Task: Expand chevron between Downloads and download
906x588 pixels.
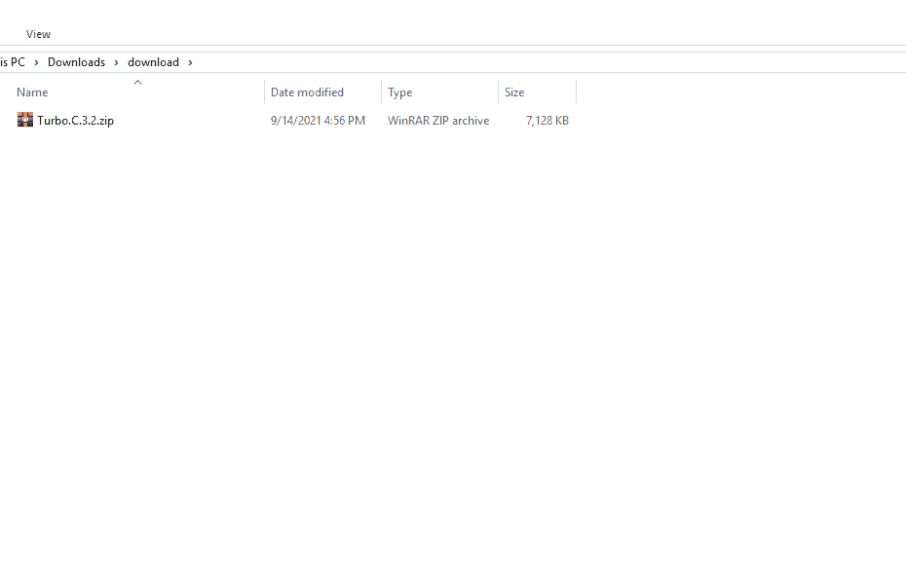Action: [x=116, y=62]
